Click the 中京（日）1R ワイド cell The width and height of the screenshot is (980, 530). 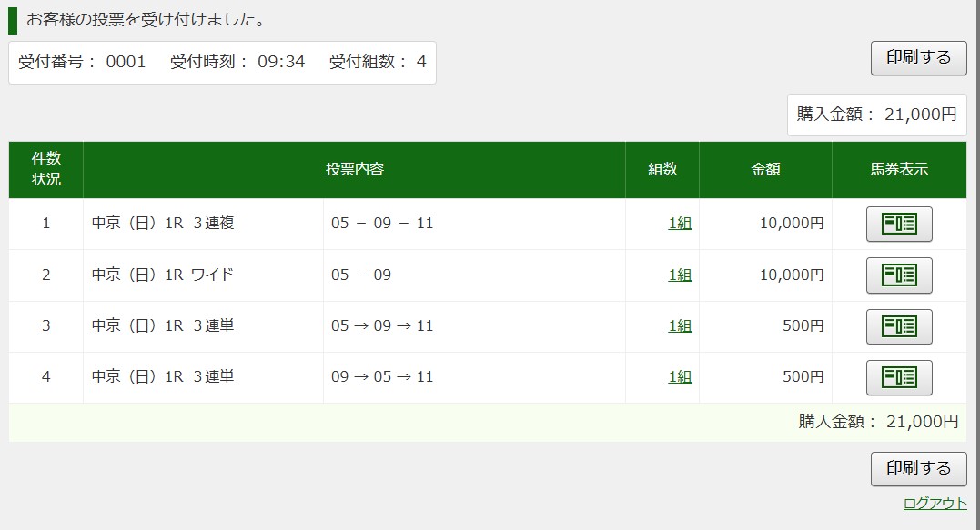click(163, 275)
